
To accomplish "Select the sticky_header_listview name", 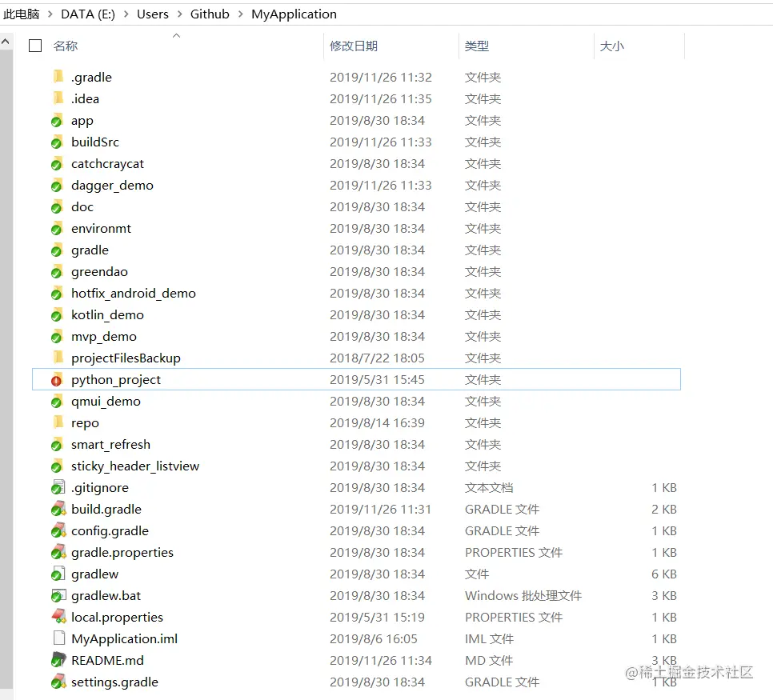I will tap(135, 466).
